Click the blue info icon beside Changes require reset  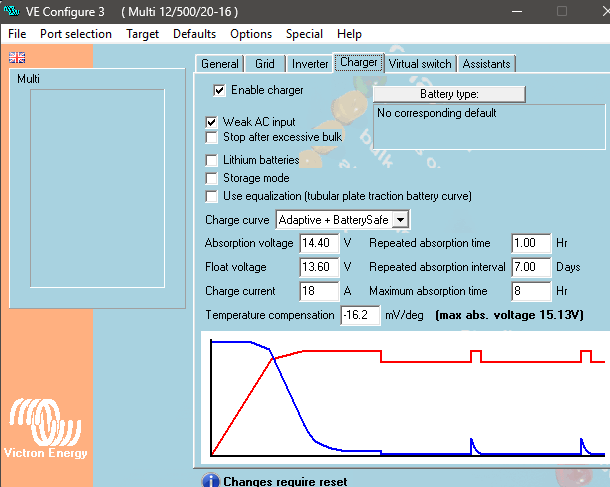click(210, 481)
